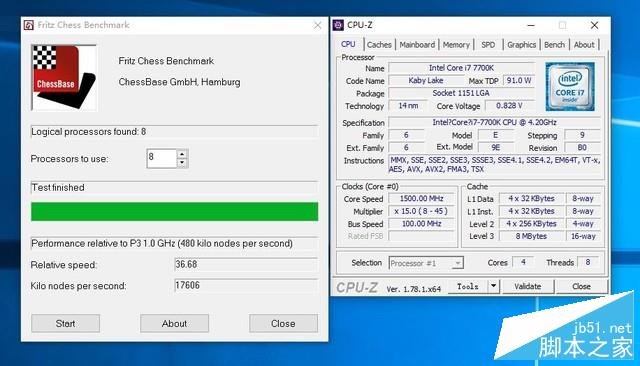The image size is (640, 366).
Task: Switch to the Bench tab
Action: [x=554, y=44]
